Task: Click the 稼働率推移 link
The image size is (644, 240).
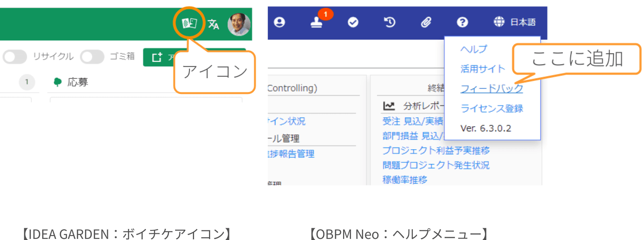Action: pos(405,179)
